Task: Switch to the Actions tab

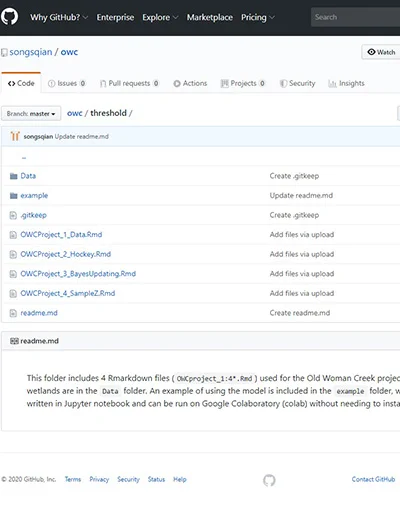Action: click(190, 83)
